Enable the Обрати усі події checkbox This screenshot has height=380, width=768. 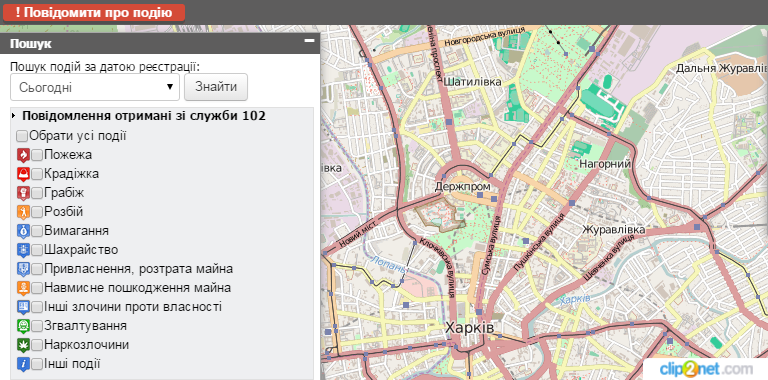22,136
